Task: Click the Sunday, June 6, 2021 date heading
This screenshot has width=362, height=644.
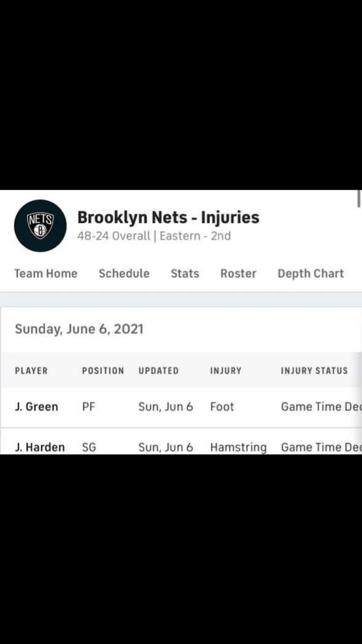Action: pyautogui.click(x=79, y=329)
